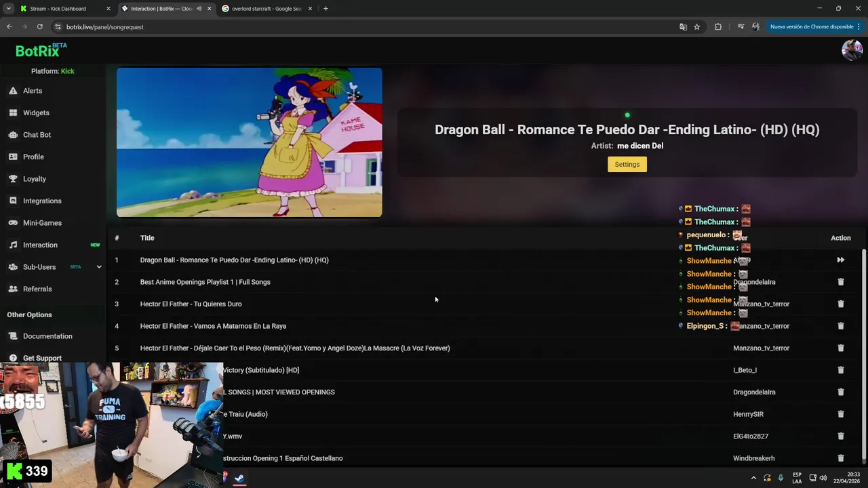Delete the song requested by I_Beto_I
Viewport: 868px width, 488px height.
pyautogui.click(x=841, y=370)
